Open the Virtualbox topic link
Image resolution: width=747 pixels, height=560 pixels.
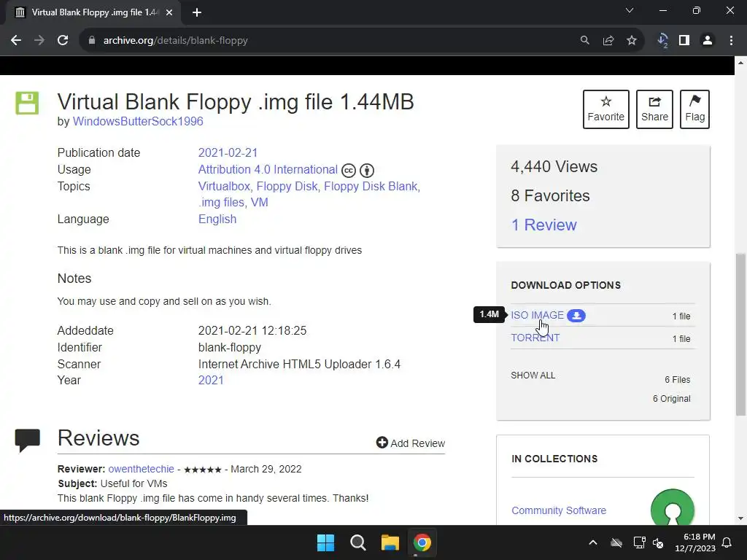pos(224,186)
